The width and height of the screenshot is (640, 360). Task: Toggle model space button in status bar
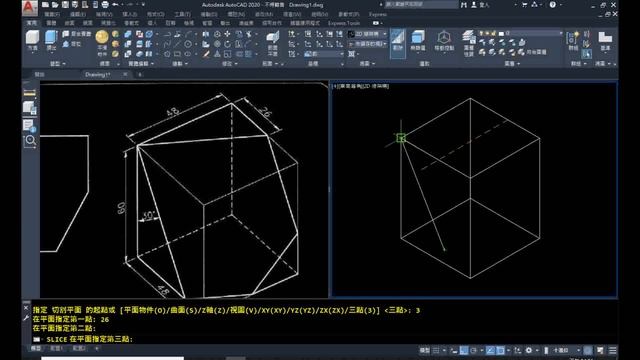(x=424, y=350)
